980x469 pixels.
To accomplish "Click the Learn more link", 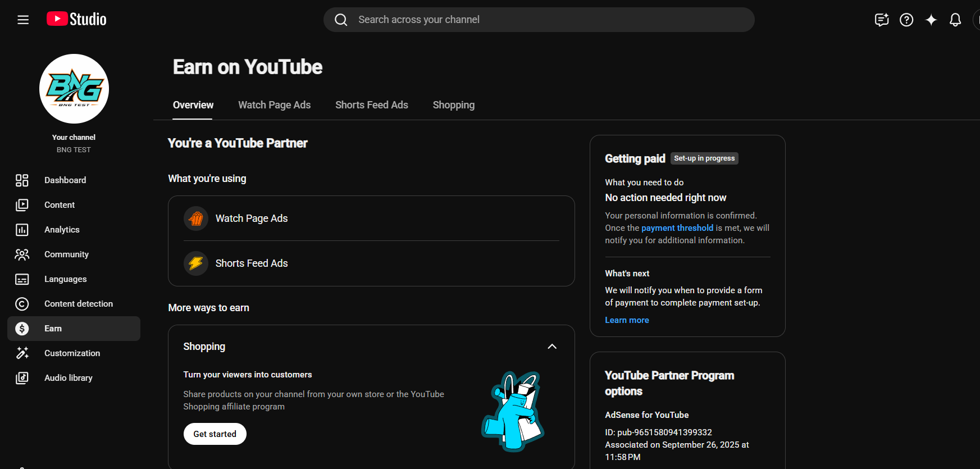I will click(627, 320).
